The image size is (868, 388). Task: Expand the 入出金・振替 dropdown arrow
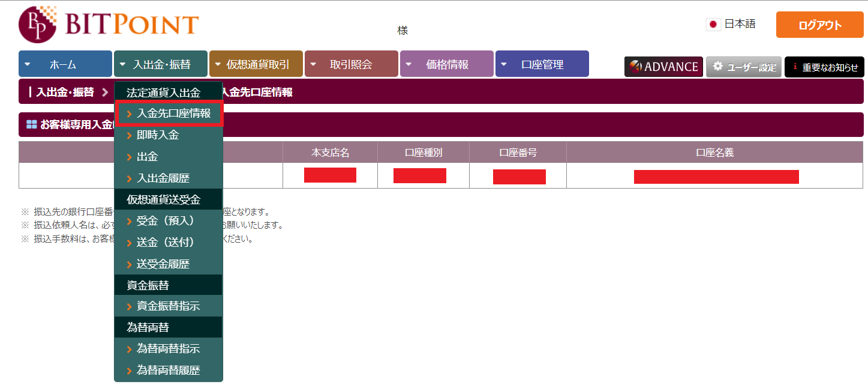(122, 64)
